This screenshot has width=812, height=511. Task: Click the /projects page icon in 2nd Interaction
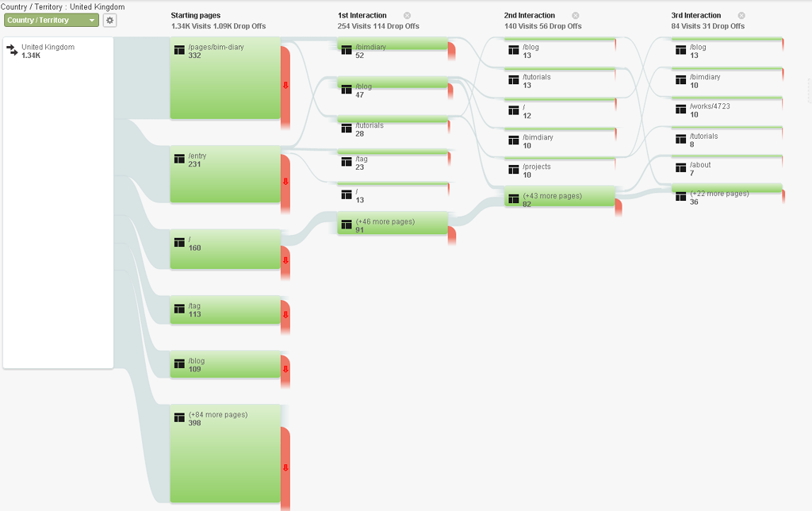tap(514, 170)
